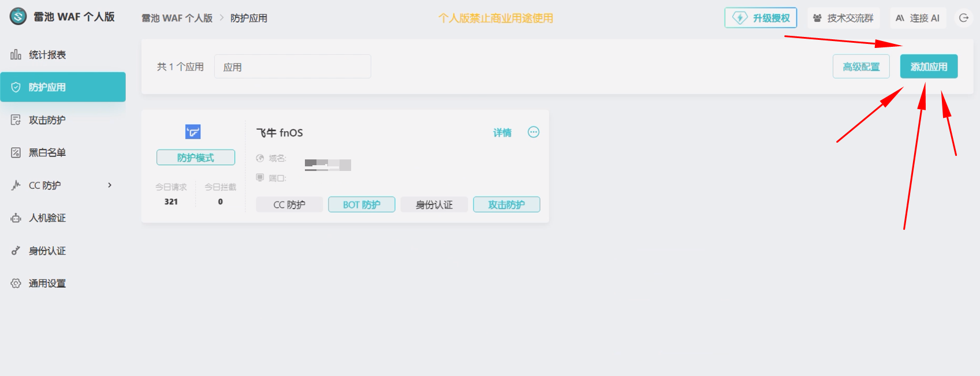This screenshot has width=980, height=376.
Task: Select the 防护应用 sidebar item
Action: tap(63, 87)
